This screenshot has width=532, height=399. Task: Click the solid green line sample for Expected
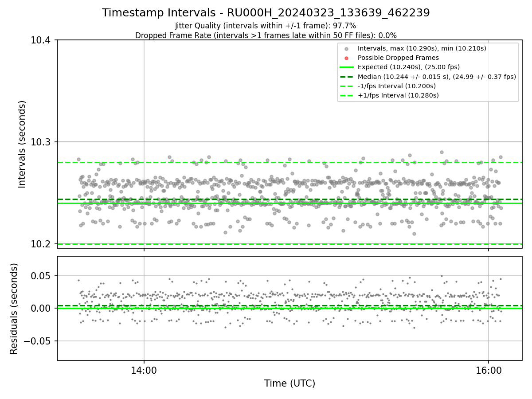click(347, 67)
